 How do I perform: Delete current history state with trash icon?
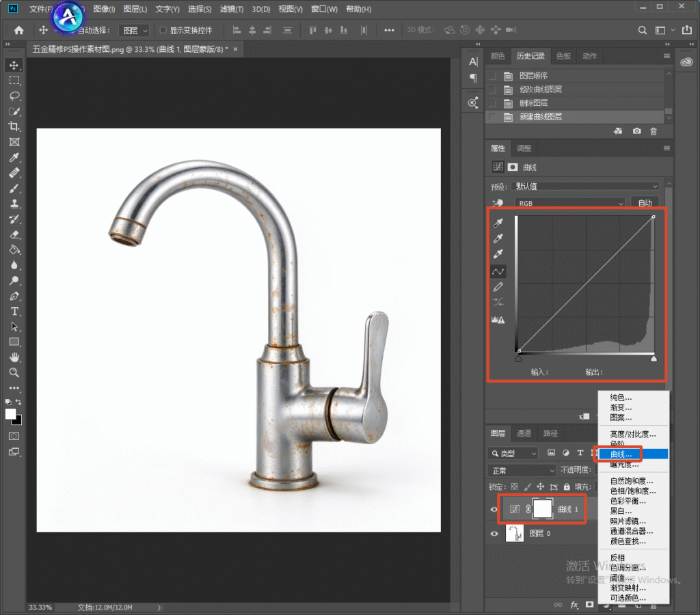click(x=654, y=131)
